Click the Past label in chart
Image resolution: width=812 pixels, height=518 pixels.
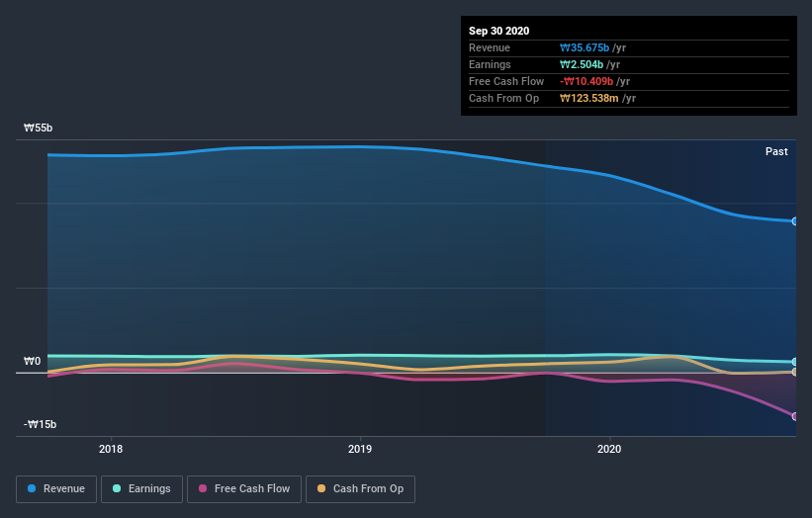(x=776, y=151)
